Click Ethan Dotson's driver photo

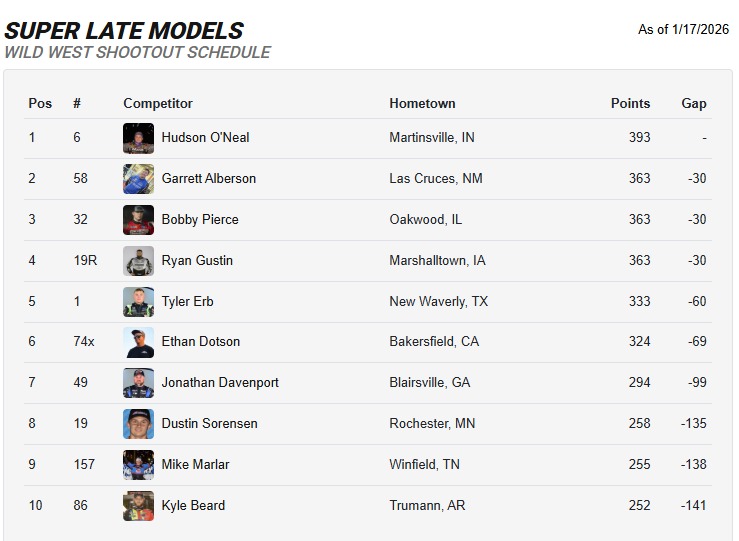138,342
